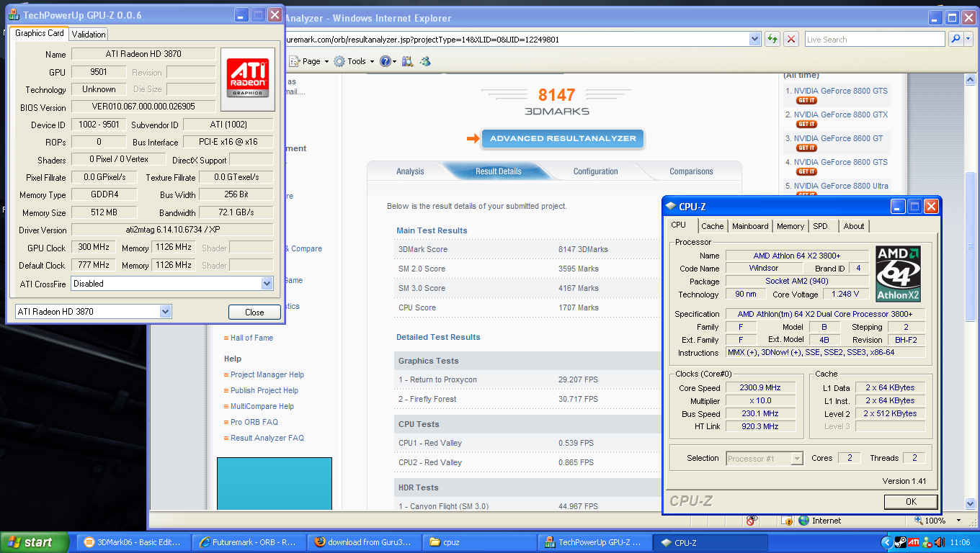Switch to the Analysis tab on the results page
This screenshot has height=553, width=980.
(x=410, y=171)
